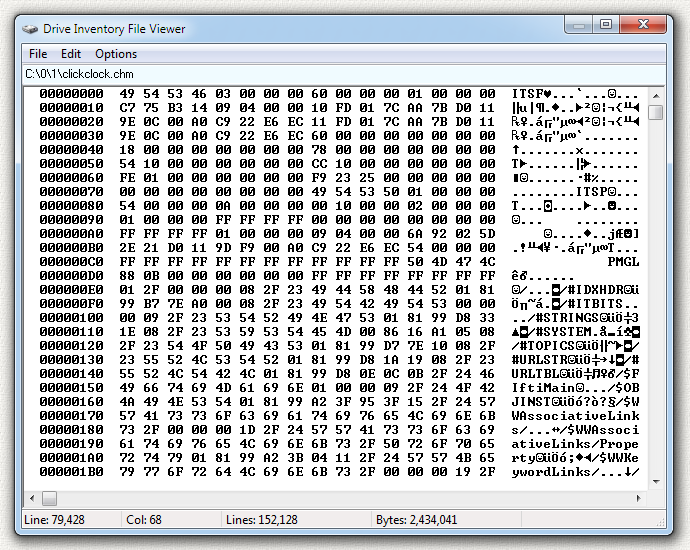This screenshot has width=690, height=550.
Task: Open the File menu
Action: click(x=38, y=54)
